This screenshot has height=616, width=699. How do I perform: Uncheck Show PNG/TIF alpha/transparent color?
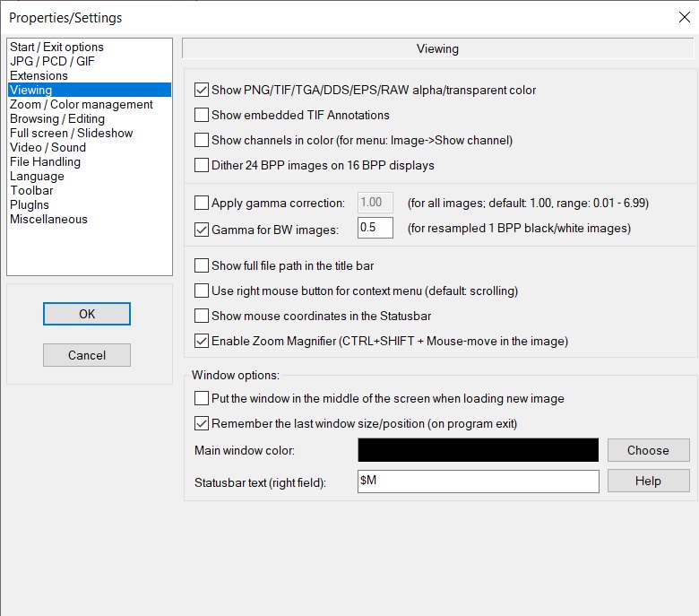tap(202, 90)
